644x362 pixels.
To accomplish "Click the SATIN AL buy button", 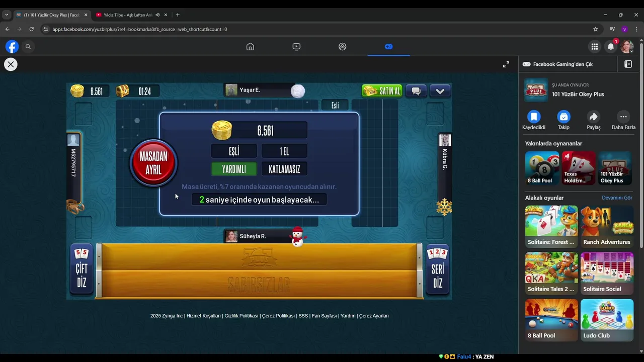I will coord(382,91).
